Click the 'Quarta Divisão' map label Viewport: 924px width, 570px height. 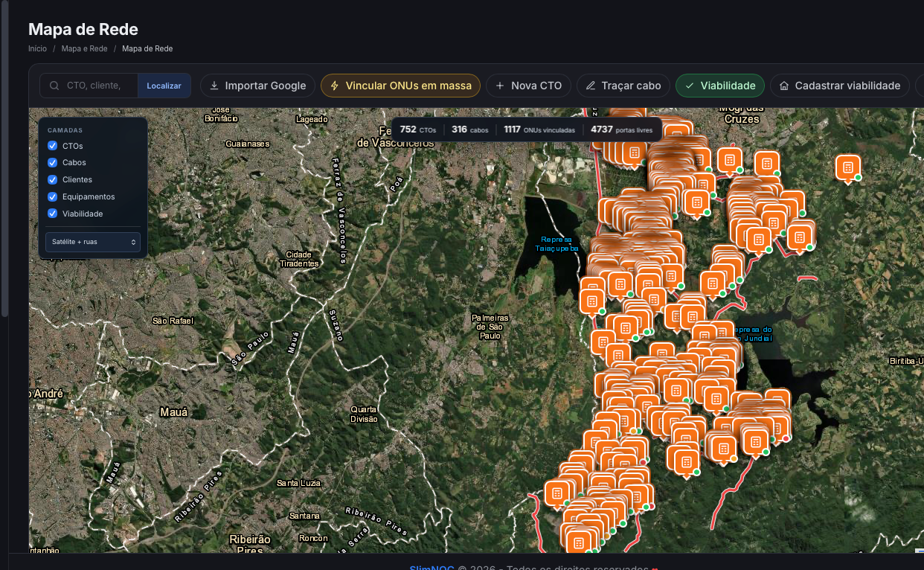[x=364, y=414]
